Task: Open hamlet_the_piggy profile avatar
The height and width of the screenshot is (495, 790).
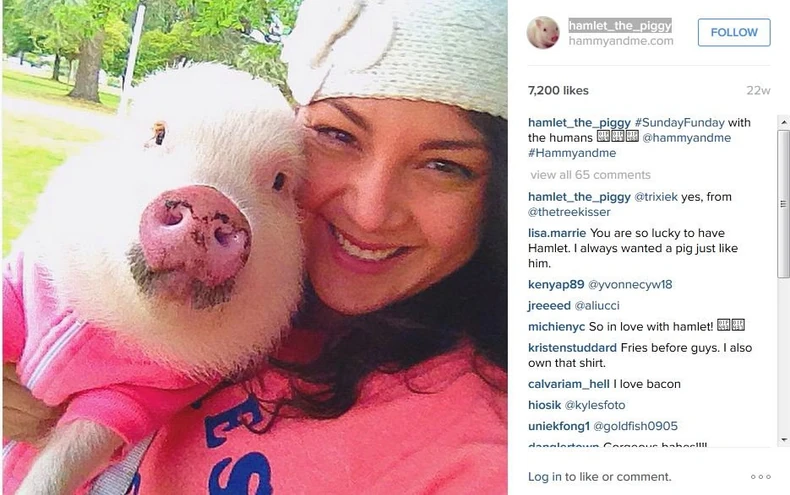Action: click(x=543, y=33)
